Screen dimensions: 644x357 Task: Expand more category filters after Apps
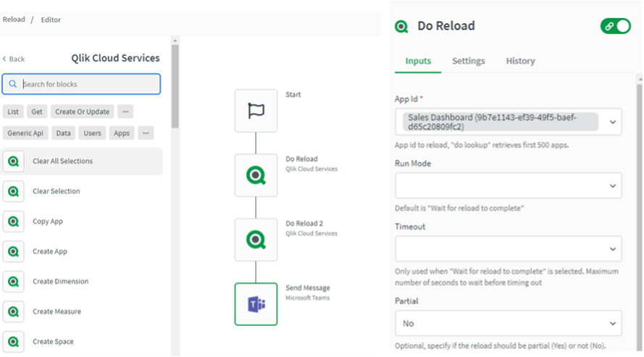coord(146,133)
